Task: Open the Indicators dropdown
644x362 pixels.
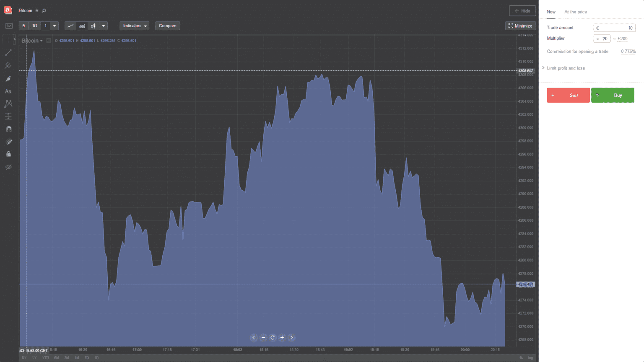Action: pos(135,26)
